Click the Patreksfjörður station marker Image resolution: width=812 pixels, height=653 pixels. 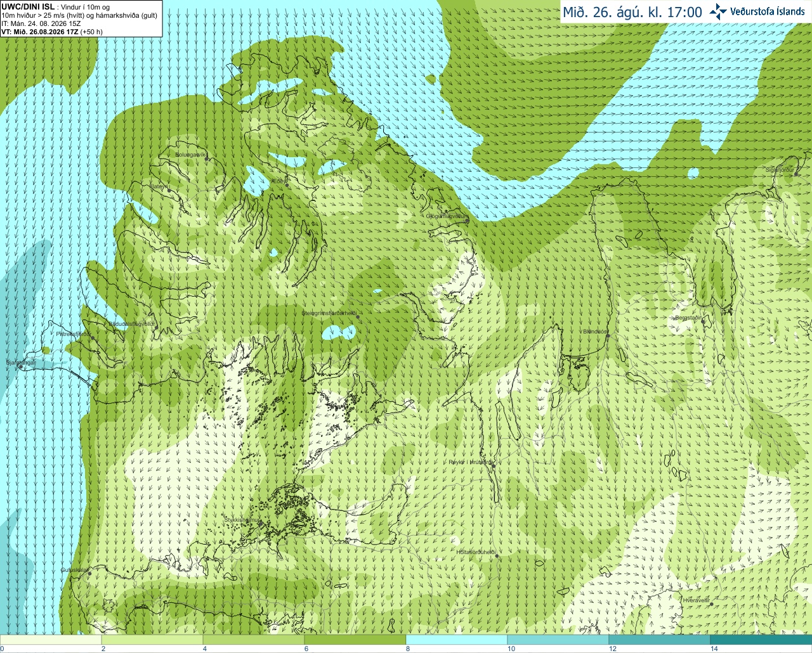[x=93, y=338]
